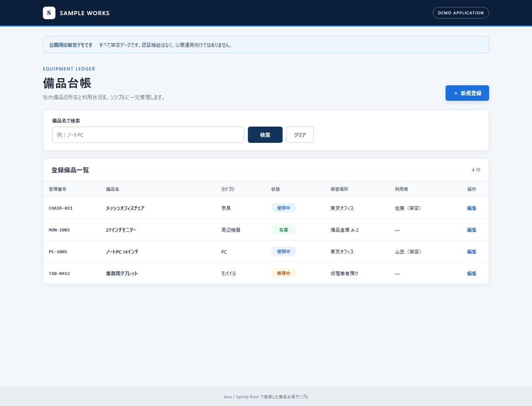
Task: Click the 修理業者預け storage location
Action: 344,274
